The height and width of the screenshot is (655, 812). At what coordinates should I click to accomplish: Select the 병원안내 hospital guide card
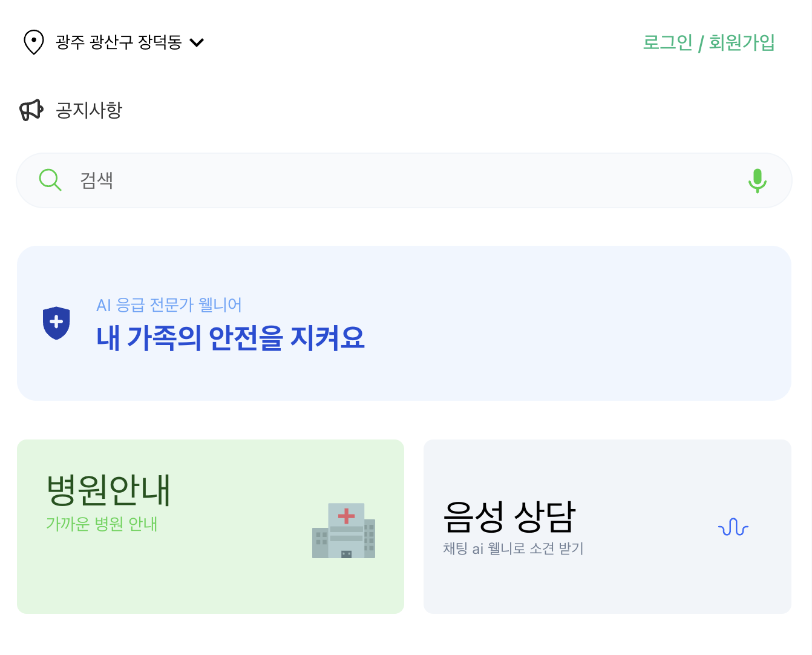click(x=211, y=525)
